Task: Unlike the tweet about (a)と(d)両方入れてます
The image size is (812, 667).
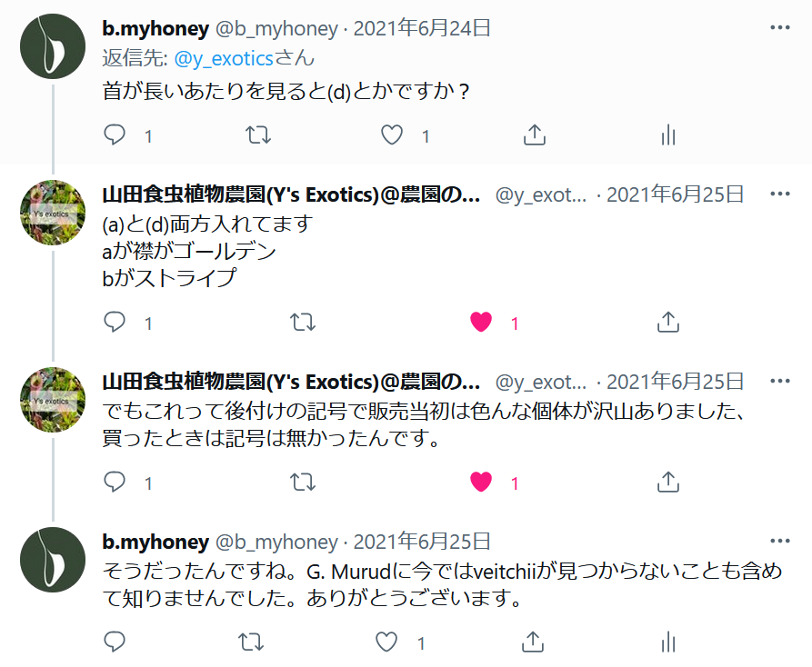Action: point(481,322)
